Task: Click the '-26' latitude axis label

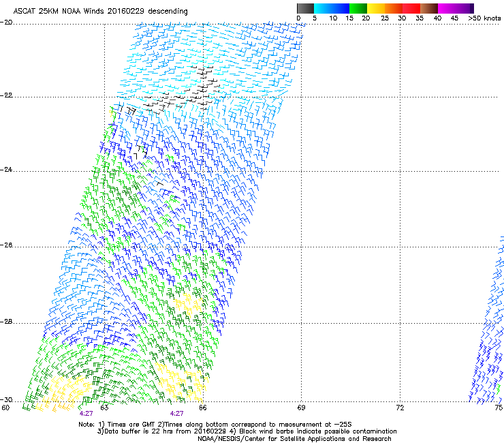Action: pyautogui.click(x=6, y=245)
